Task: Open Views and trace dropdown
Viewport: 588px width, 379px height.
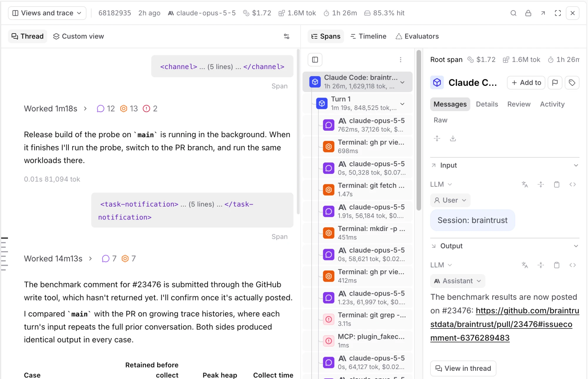Action: (x=47, y=13)
